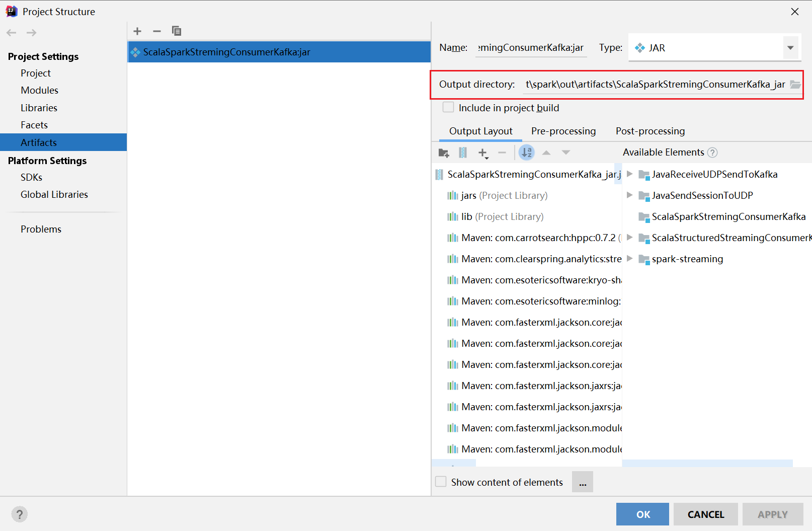Open the dialog help question mark
This screenshot has width=812, height=531.
pos(20,514)
